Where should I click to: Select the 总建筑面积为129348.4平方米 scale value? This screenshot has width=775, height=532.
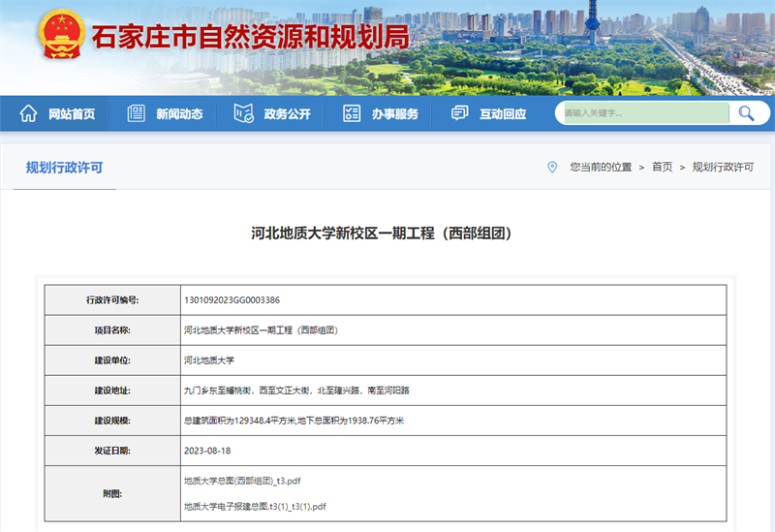point(294,421)
